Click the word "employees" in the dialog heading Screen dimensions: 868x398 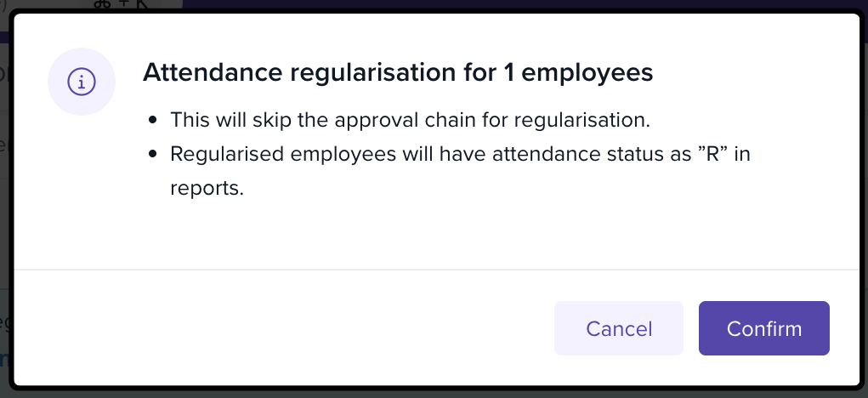pyautogui.click(x=587, y=73)
